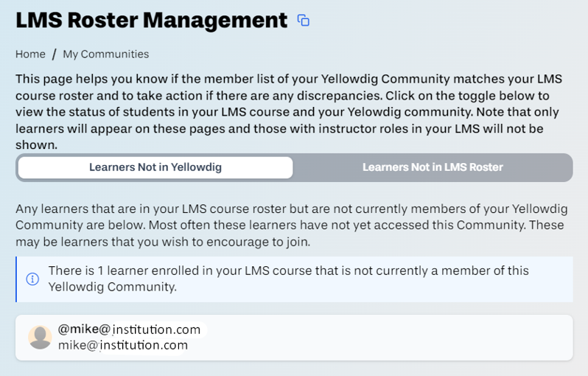Click the 'There is 1 learner enrolled' notice text
The width and height of the screenshot is (588, 376).
(288, 279)
